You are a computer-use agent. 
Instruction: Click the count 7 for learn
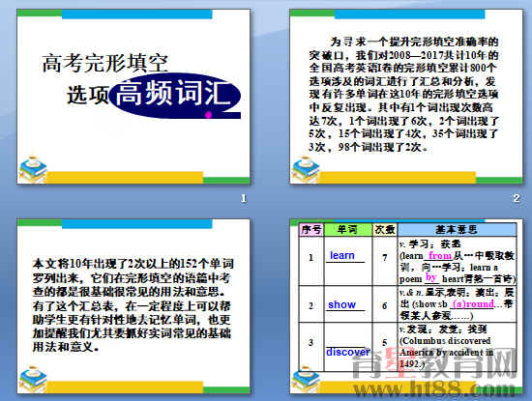(x=385, y=258)
